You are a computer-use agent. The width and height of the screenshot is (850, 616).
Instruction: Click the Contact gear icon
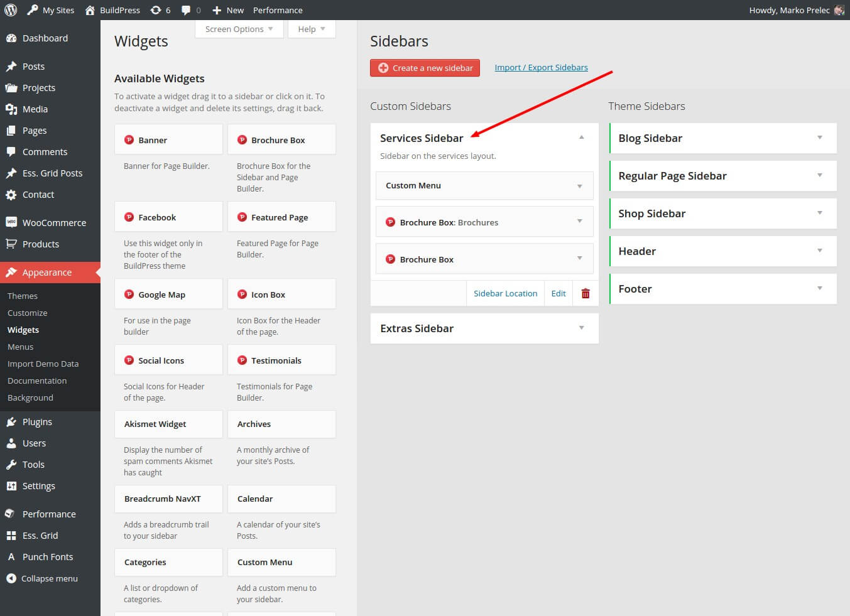11,195
